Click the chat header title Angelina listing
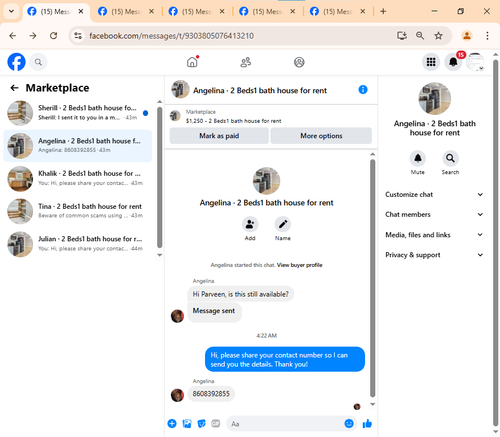The height and width of the screenshot is (437, 500). coord(260,90)
